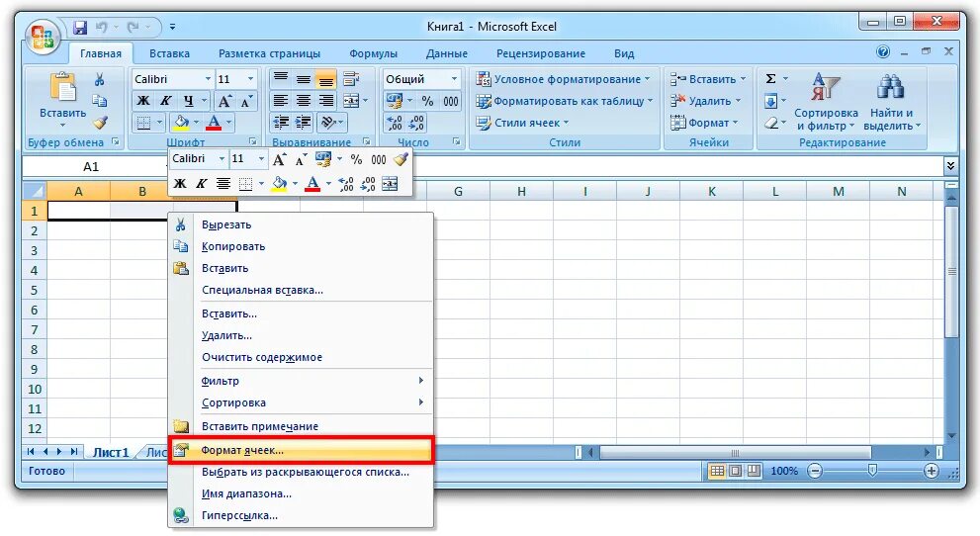Switch to Page Layout view icon

click(x=736, y=471)
